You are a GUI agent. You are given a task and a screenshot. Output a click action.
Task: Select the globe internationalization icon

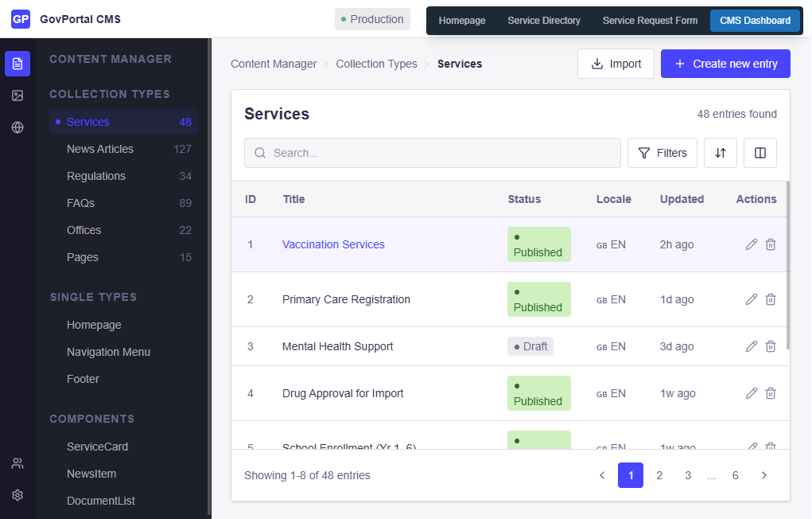tap(17, 127)
